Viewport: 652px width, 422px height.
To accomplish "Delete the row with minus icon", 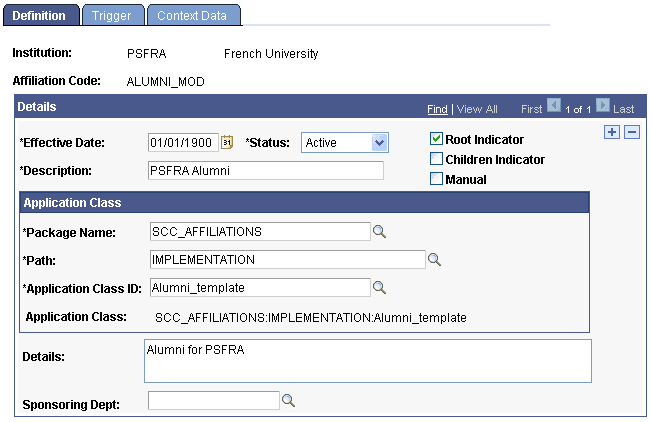I will point(631,133).
